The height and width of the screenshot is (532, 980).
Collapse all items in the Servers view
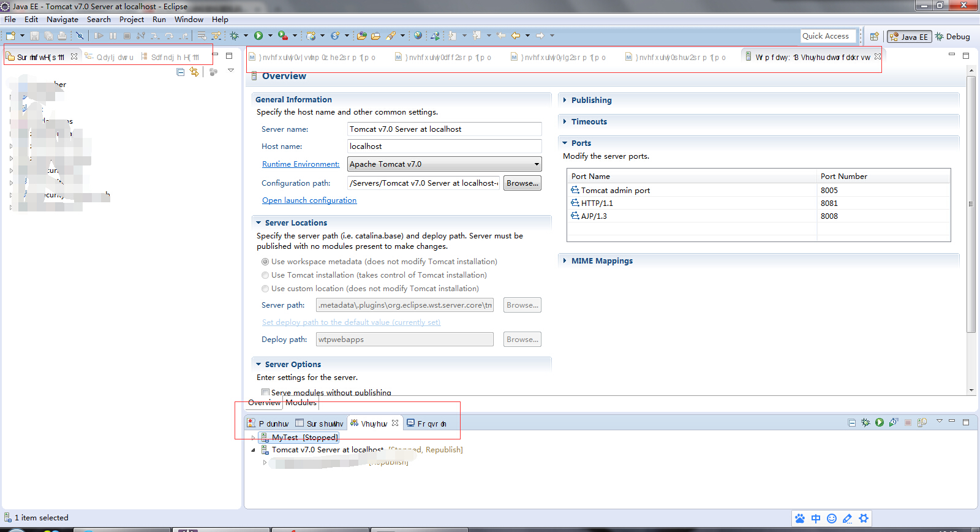(x=851, y=422)
